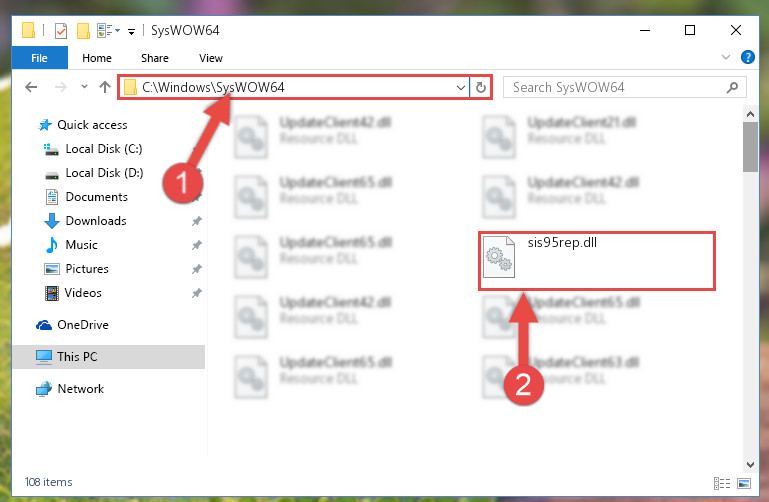Switch to large thumbnails view icon
769x502 pixels.
point(743,483)
